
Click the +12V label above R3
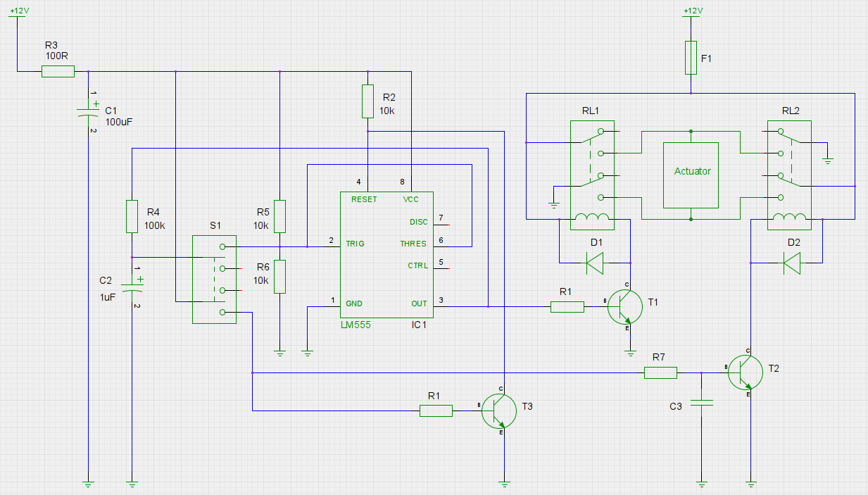coord(19,11)
